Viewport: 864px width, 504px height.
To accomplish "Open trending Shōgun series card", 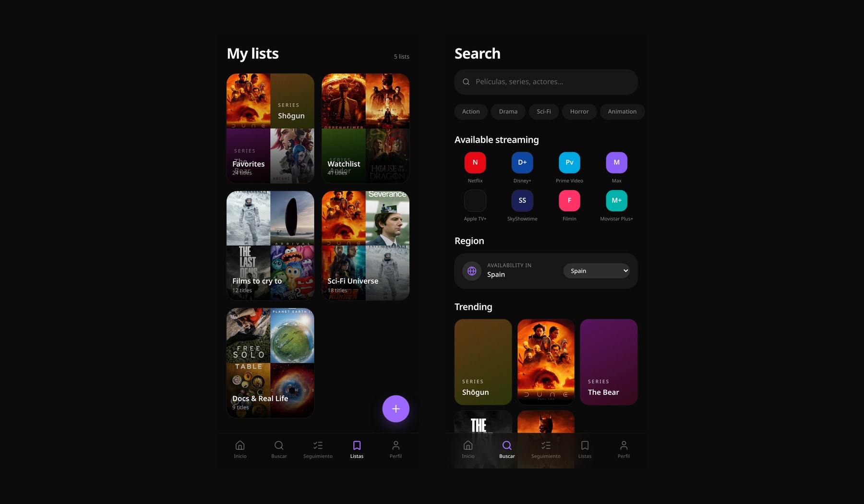I will [x=483, y=362].
